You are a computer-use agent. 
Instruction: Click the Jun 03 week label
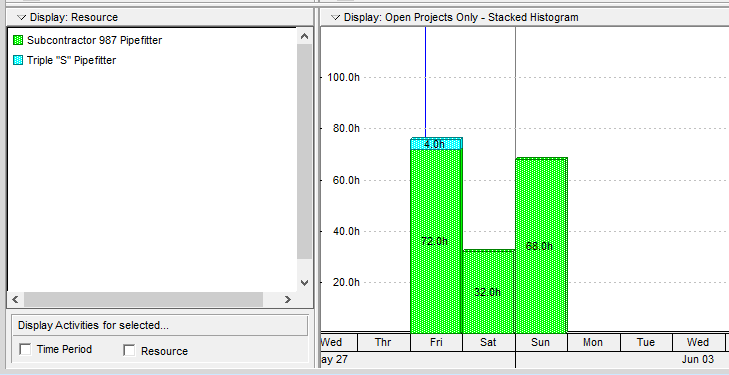[698, 360]
